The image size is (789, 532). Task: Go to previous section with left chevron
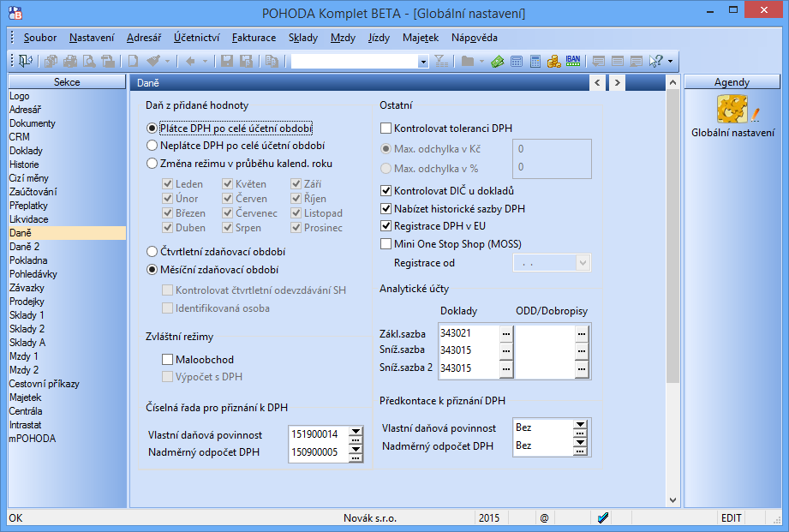597,82
